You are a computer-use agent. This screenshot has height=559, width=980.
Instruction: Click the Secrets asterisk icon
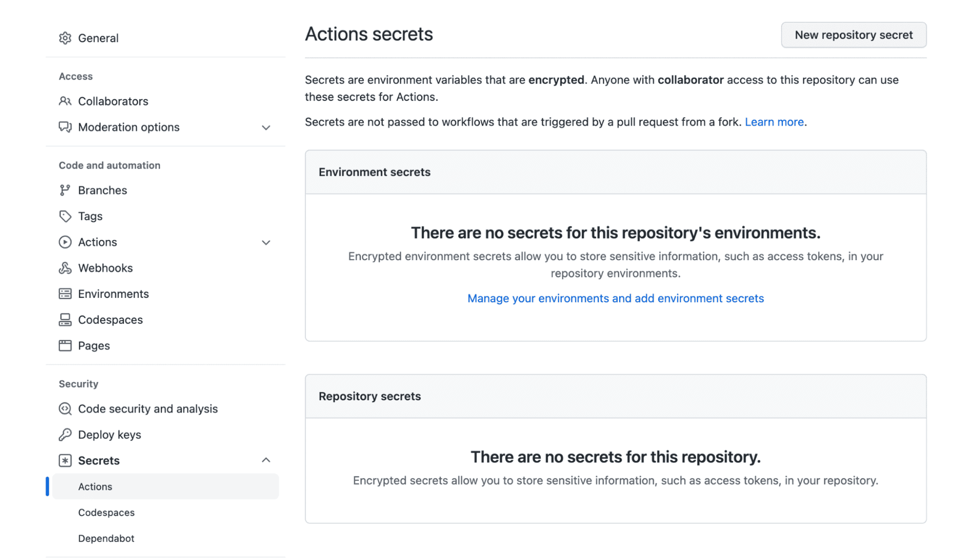(65, 460)
